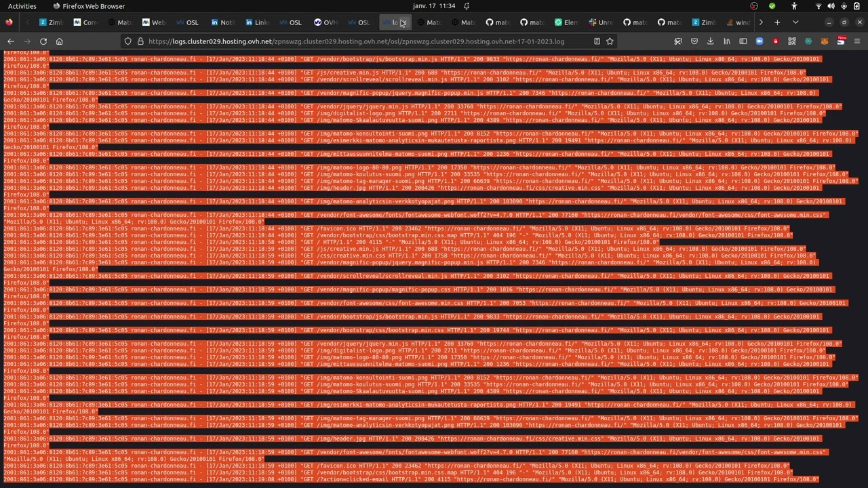Reload the current log page

43,41
